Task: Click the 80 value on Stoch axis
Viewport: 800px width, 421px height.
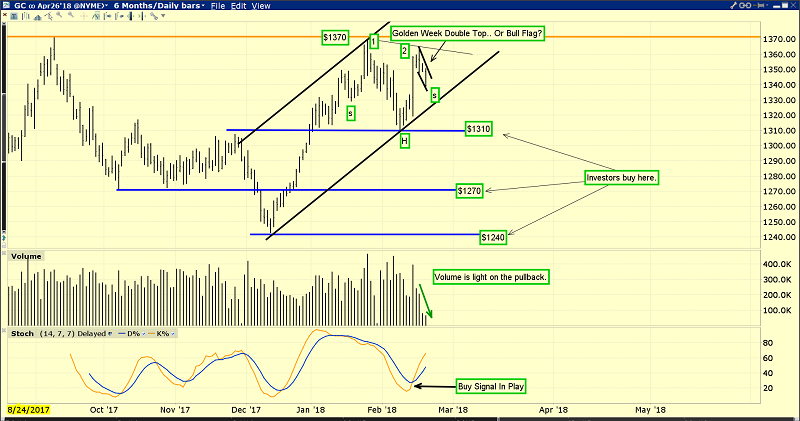Action: 767,343
